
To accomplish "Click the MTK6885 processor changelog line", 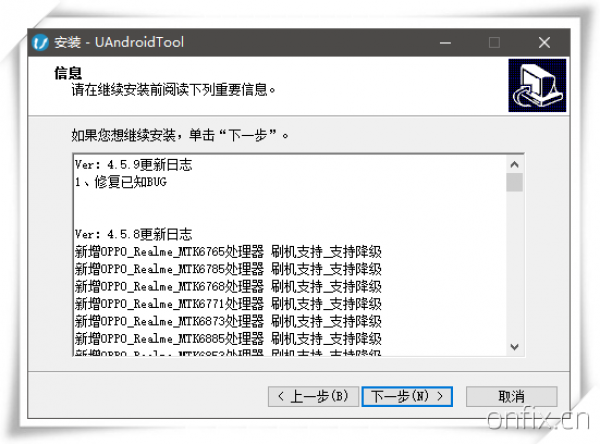I will point(228,338).
